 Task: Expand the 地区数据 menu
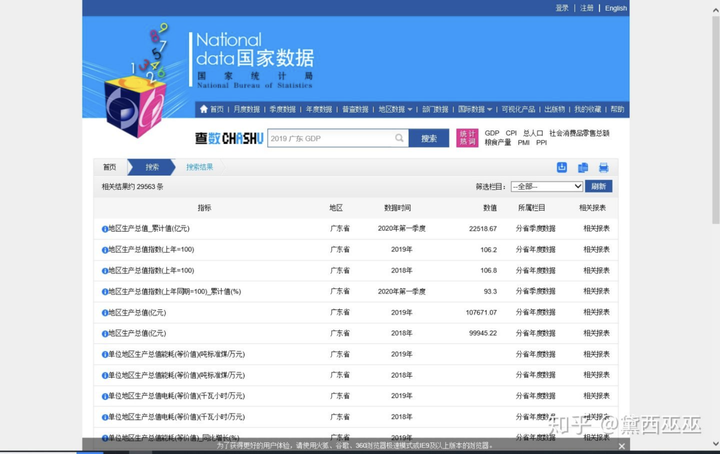(x=394, y=109)
